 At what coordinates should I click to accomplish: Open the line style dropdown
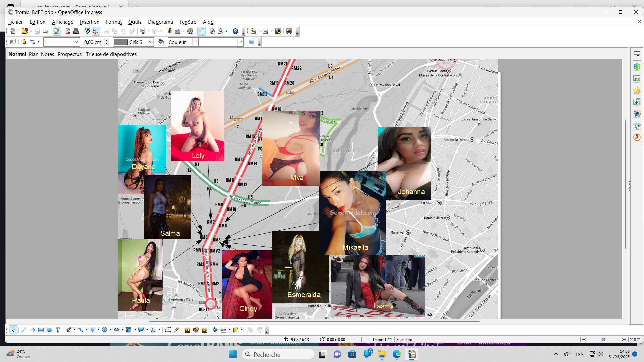tap(76, 42)
